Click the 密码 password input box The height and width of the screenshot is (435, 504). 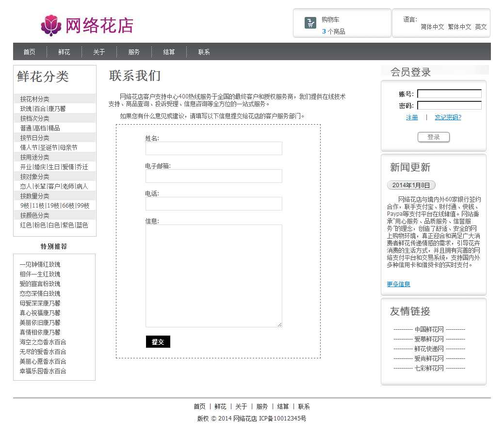[x=449, y=106]
